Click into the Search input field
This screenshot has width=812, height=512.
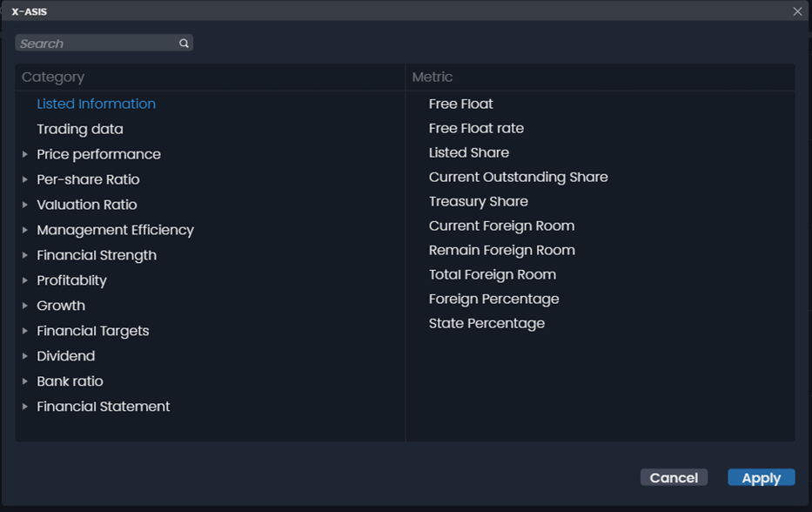click(96, 44)
